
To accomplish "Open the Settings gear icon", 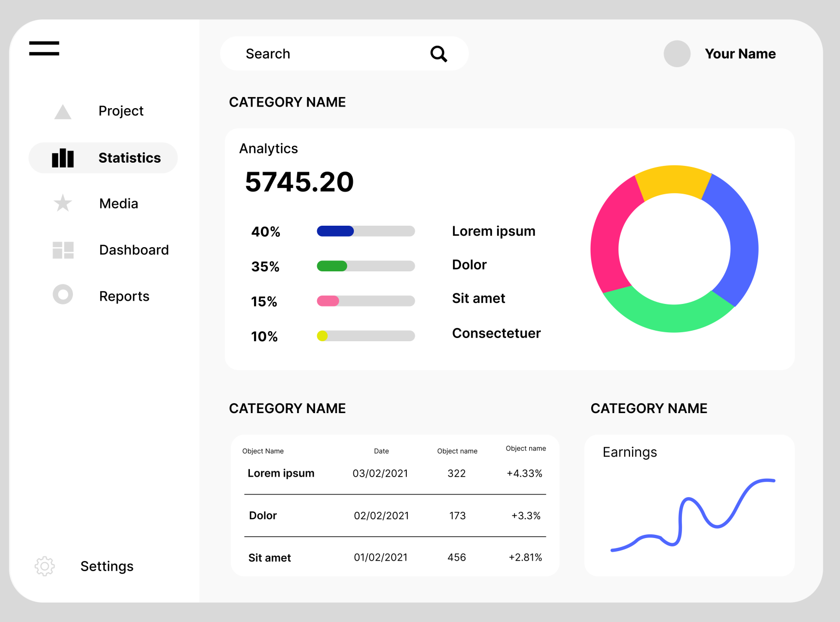I will 45,566.
